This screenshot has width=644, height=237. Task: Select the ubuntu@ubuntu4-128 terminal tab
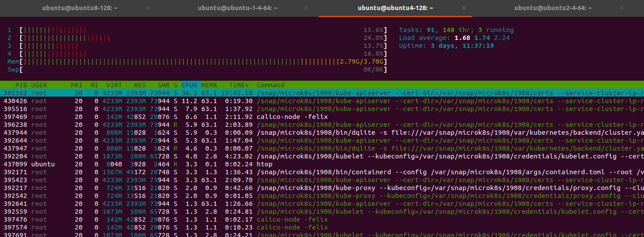coord(396,8)
